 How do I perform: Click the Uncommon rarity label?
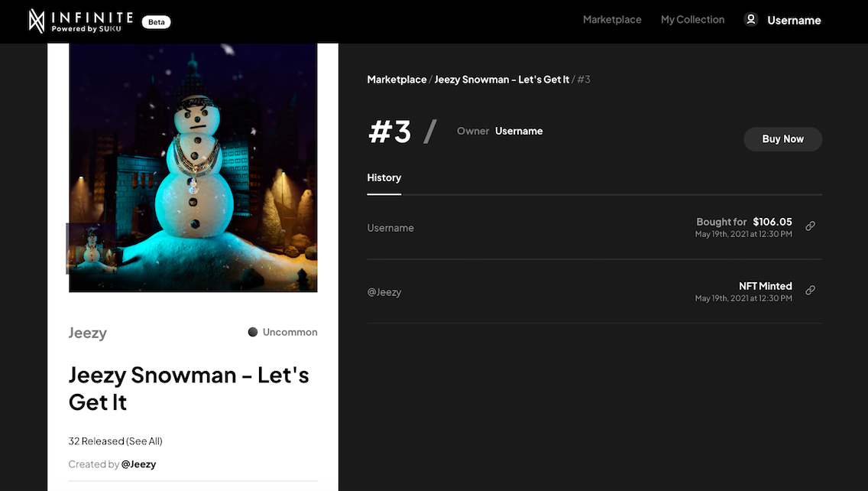290,332
